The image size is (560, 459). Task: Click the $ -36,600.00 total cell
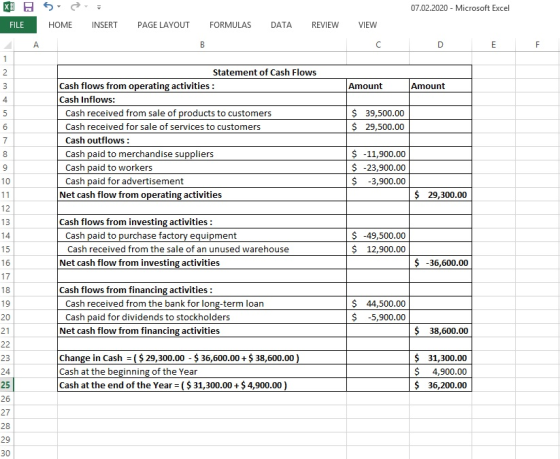(x=440, y=263)
